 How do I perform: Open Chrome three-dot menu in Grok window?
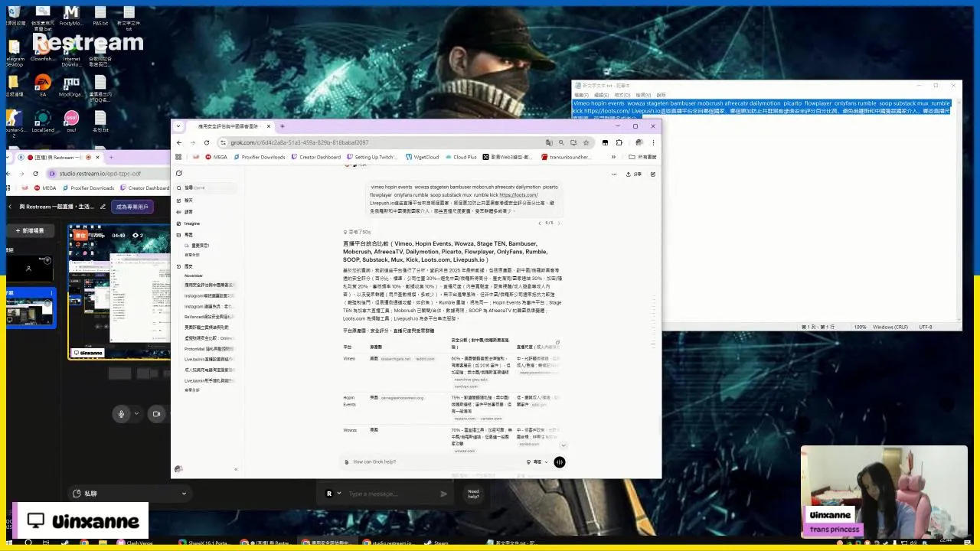(x=653, y=142)
